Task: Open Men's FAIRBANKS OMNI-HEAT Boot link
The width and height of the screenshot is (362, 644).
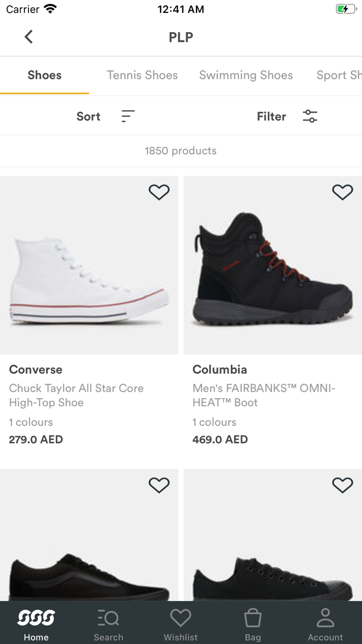Action: pyautogui.click(x=264, y=395)
